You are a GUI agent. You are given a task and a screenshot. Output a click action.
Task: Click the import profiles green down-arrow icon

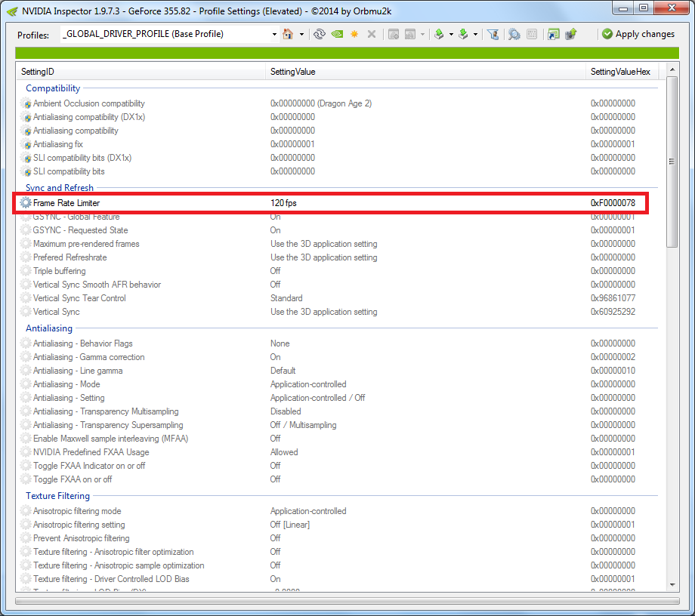[x=463, y=34]
